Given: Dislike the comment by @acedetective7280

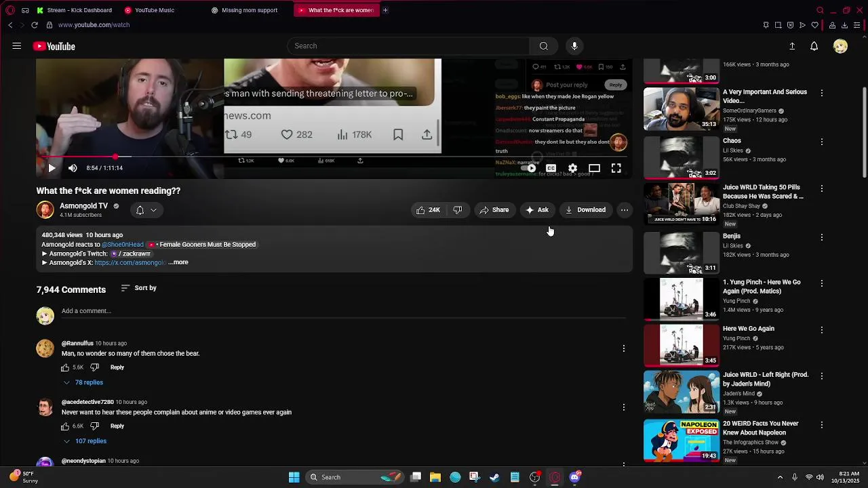Looking at the screenshot, I should point(95,426).
